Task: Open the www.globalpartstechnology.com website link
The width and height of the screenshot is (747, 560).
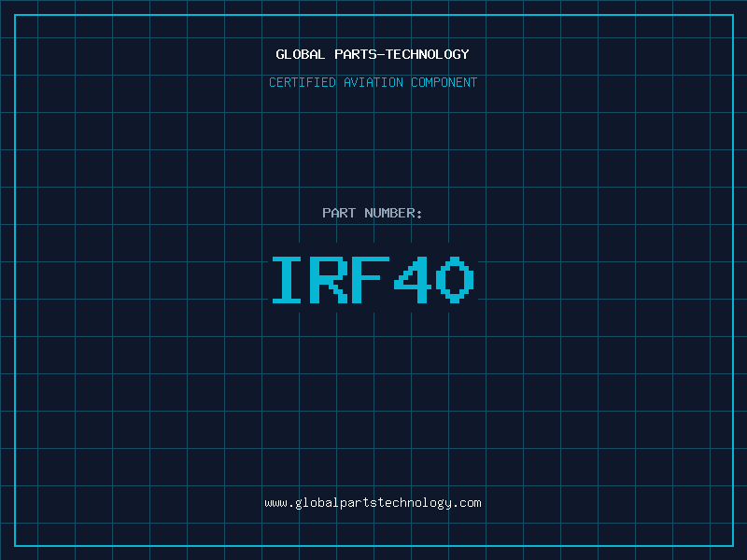Action: pos(373,503)
